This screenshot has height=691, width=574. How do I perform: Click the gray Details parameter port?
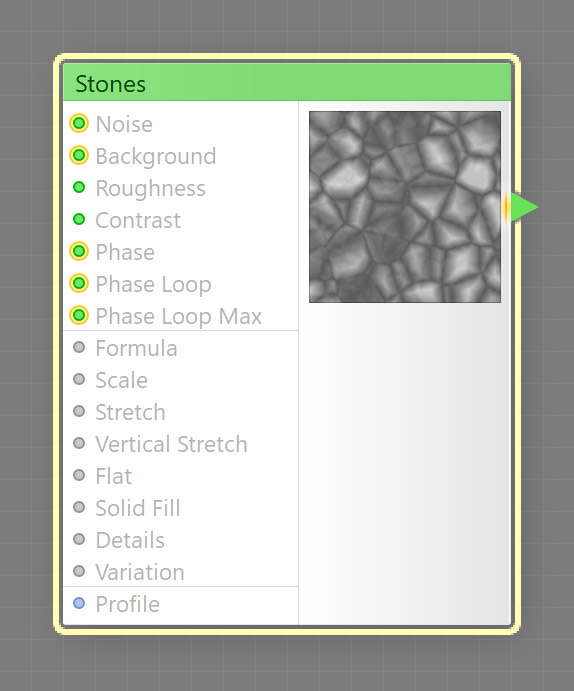(79, 539)
